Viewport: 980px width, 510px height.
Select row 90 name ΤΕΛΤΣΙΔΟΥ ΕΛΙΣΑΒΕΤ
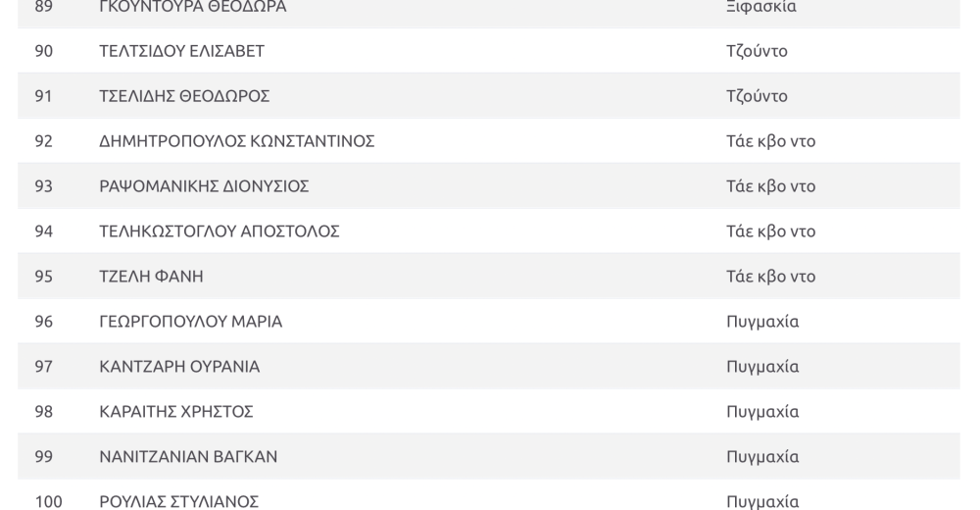[182, 51]
